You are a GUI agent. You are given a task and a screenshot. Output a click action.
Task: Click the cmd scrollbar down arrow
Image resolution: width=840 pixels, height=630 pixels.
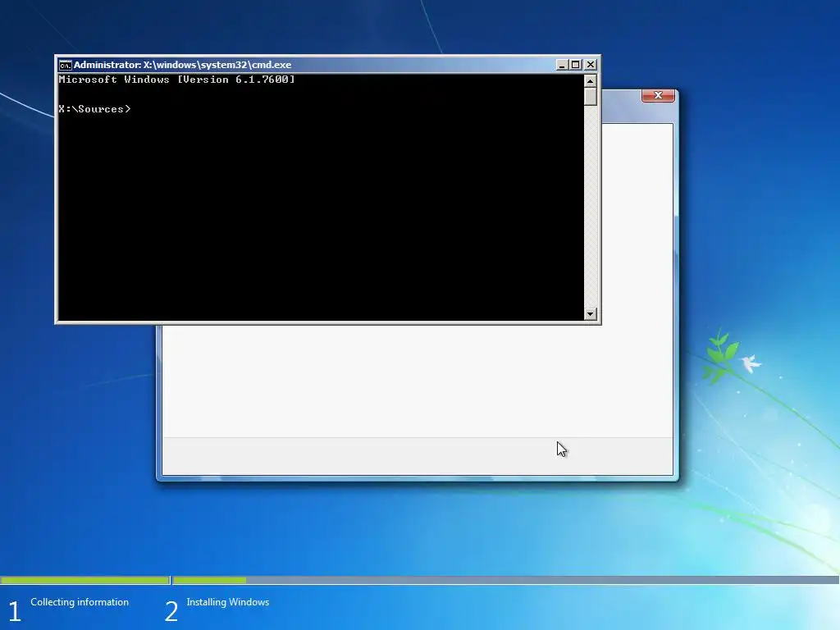point(591,314)
